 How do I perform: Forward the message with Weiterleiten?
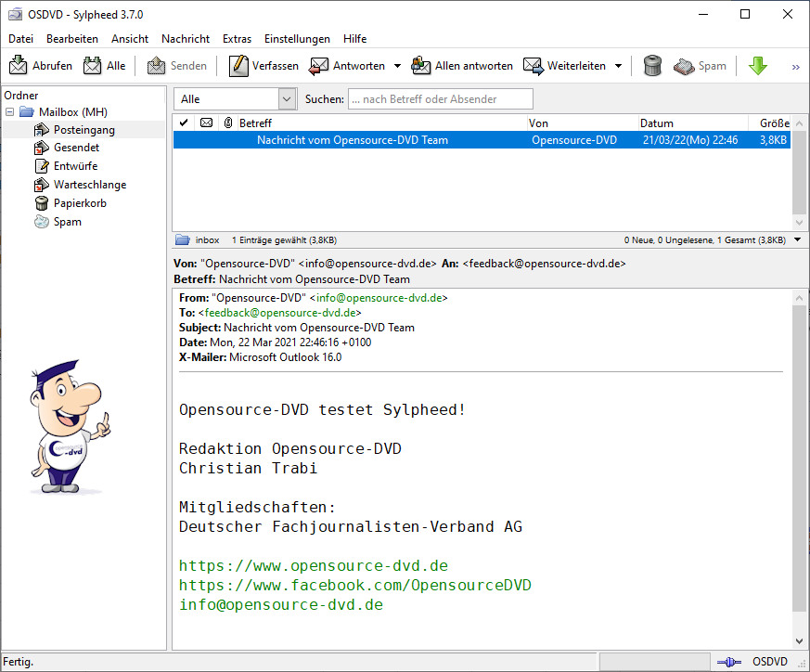tap(534, 66)
